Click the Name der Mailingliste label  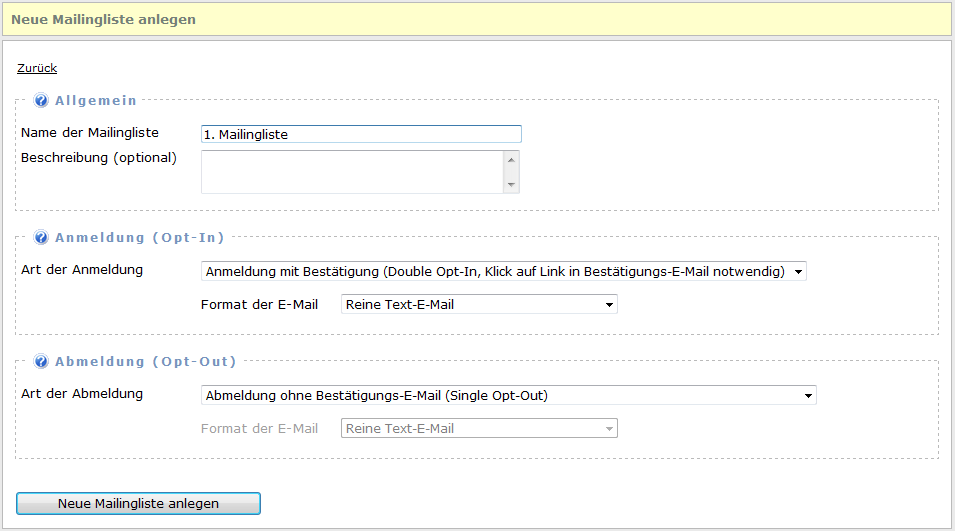point(90,133)
